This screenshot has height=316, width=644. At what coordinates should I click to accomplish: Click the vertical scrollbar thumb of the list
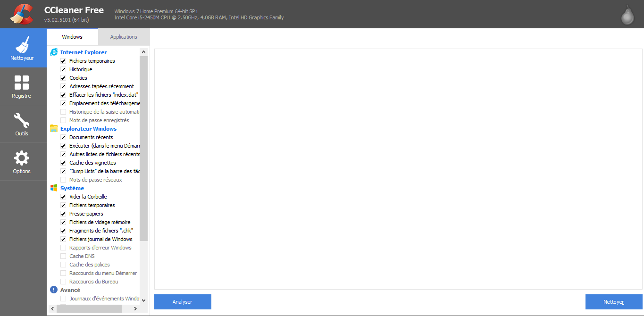tap(144, 149)
